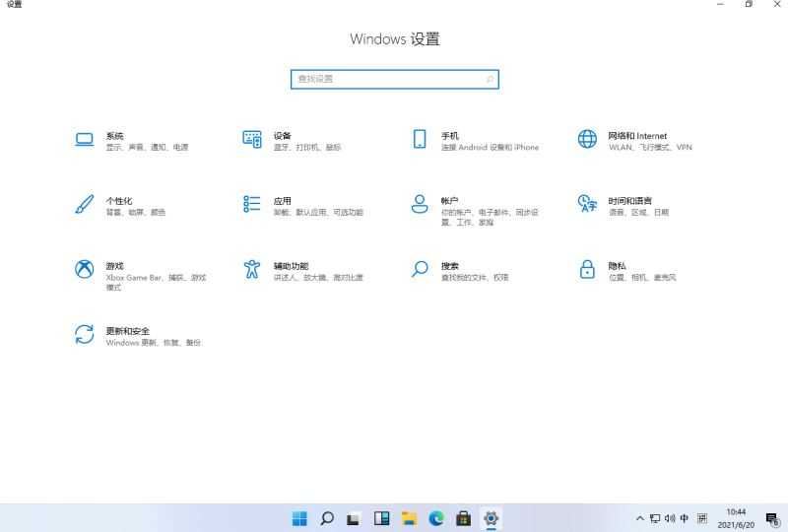Open the 手机 (Phone) settings icon

420,139
